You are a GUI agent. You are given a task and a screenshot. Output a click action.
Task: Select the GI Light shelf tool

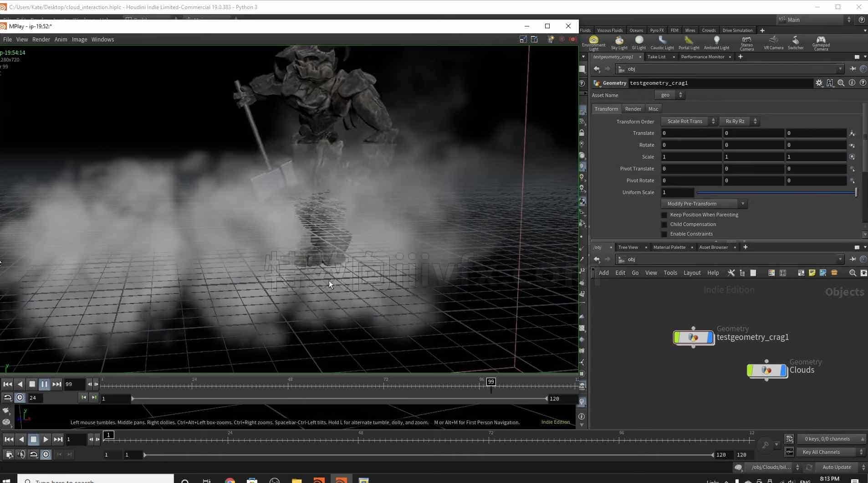point(639,43)
